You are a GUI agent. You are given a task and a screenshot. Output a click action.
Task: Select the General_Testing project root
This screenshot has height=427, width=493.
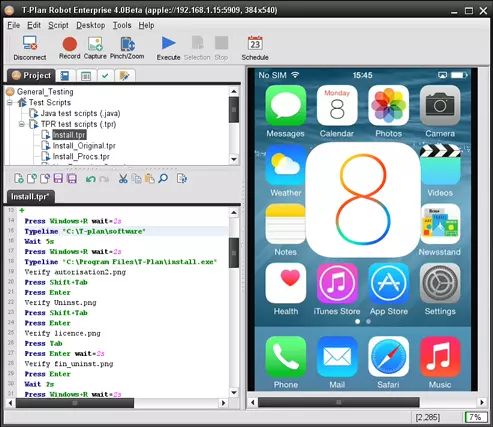pyautogui.click(x=45, y=92)
